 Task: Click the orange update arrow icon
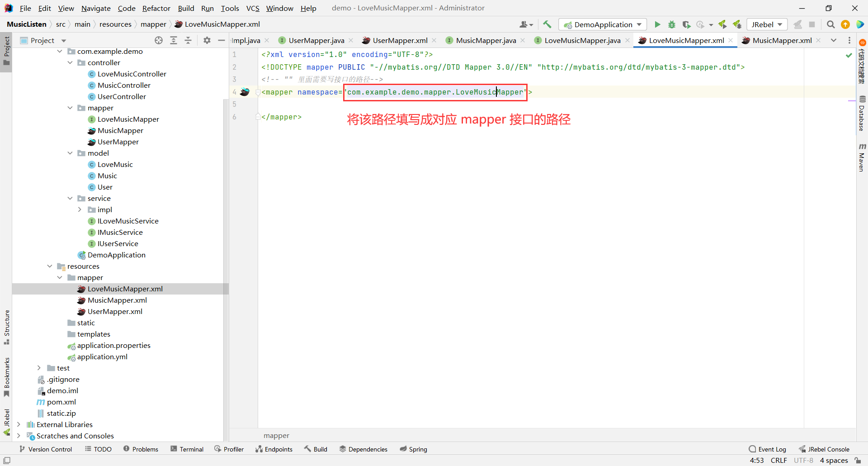click(x=845, y=24)
